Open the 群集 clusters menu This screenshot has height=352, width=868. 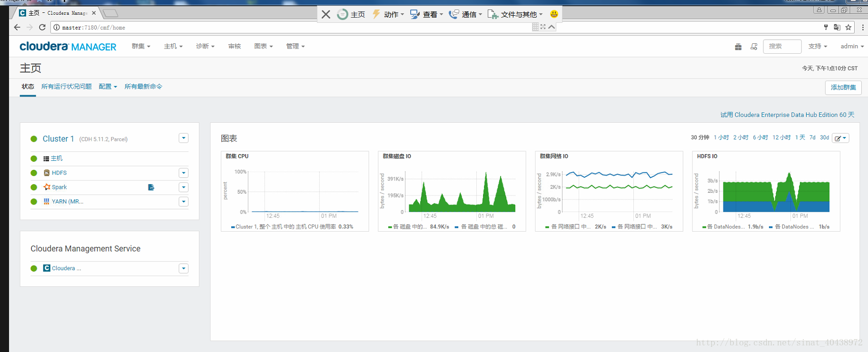(x=141, y=46)
